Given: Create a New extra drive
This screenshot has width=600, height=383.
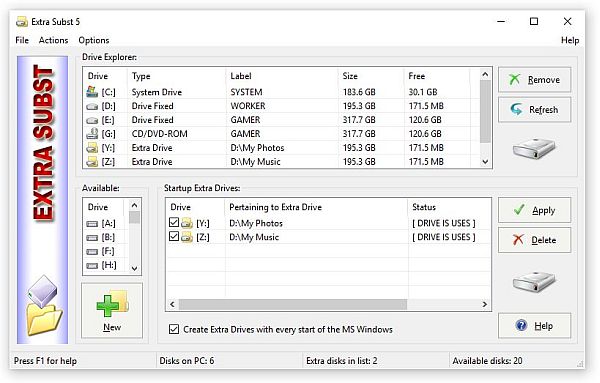Looking at the screenshot, I should [112, 310].
